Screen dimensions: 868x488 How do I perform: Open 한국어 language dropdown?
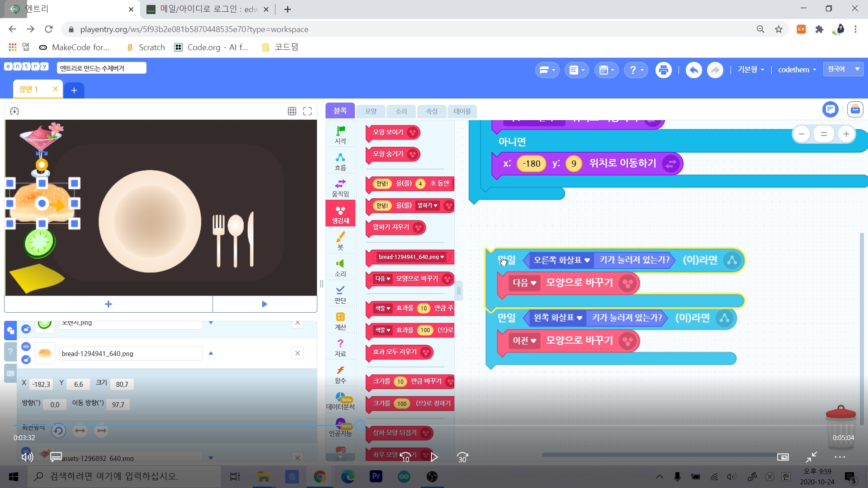click(x=843, y=69)
